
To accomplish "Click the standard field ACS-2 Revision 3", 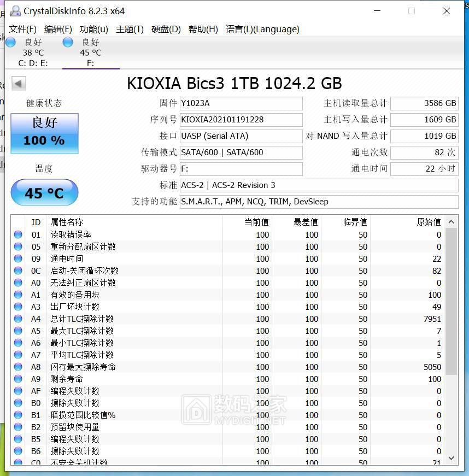I will (x=319, y=185).
